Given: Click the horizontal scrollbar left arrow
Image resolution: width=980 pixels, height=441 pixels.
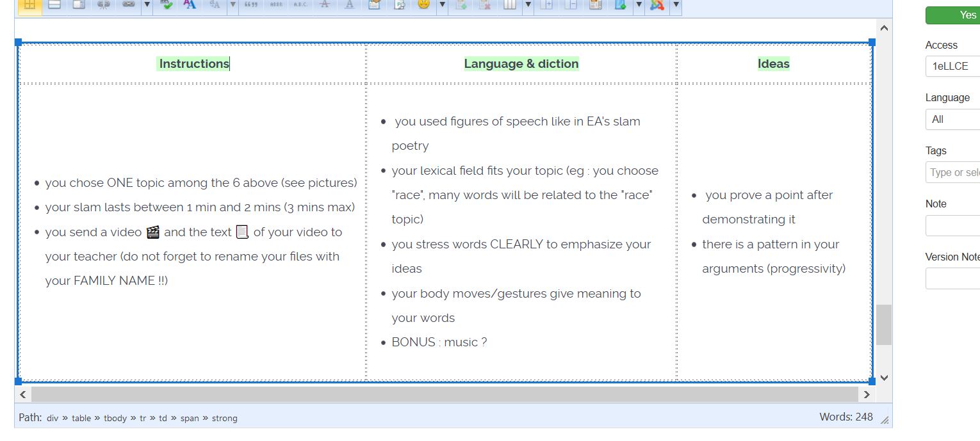Looking at the screenshot, I should pyautogui.click(x=22, y=394).
